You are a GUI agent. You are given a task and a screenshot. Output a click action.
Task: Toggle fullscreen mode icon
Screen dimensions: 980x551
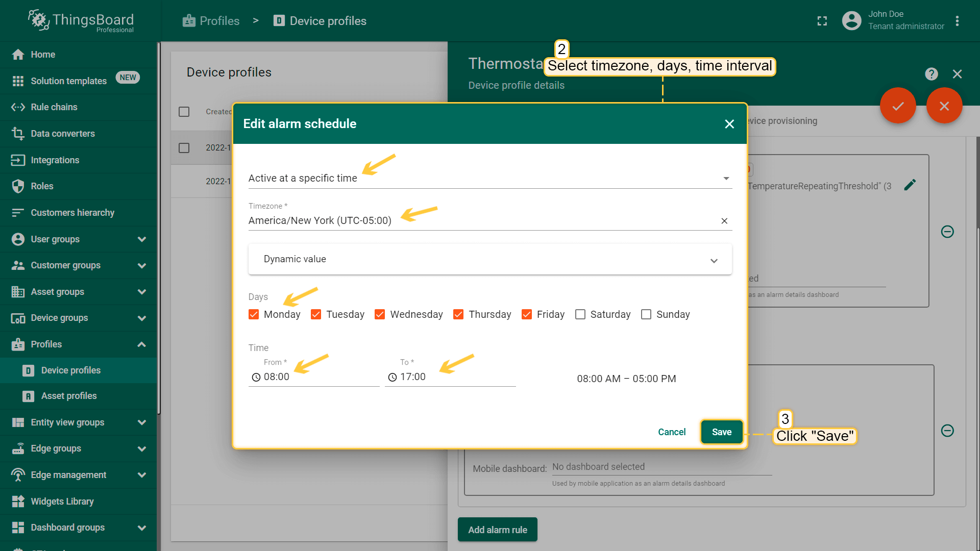[x=822, y=21]
